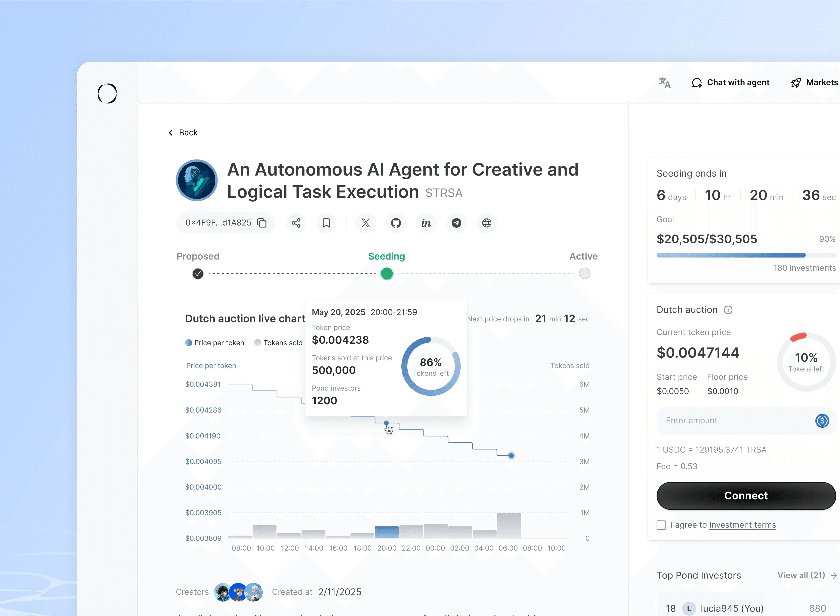This screenshot has height=616, width=840.
Task: Open the agent's GitHub repository
Action: coord(396,223)
